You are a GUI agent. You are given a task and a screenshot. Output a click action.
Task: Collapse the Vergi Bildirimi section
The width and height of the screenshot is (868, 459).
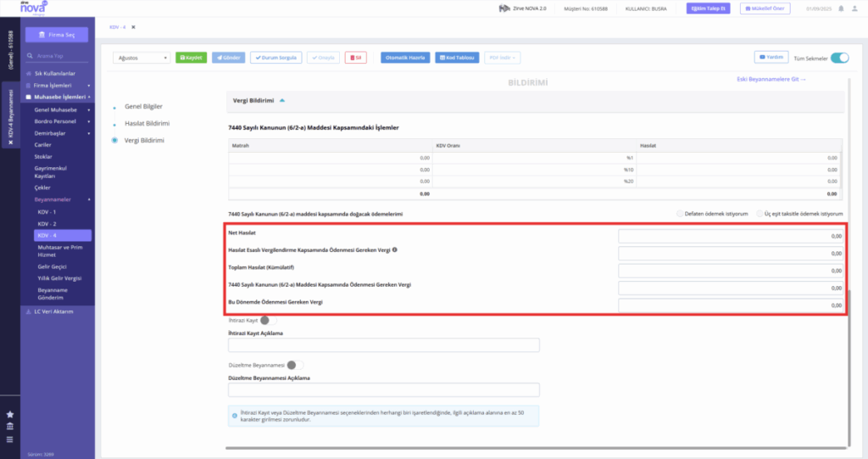pos(282,101)
